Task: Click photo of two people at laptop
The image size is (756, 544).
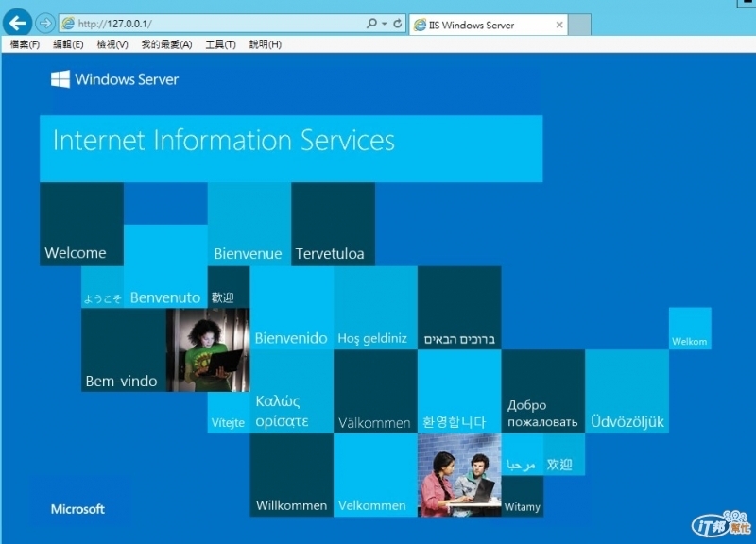Action: point(459,476)
